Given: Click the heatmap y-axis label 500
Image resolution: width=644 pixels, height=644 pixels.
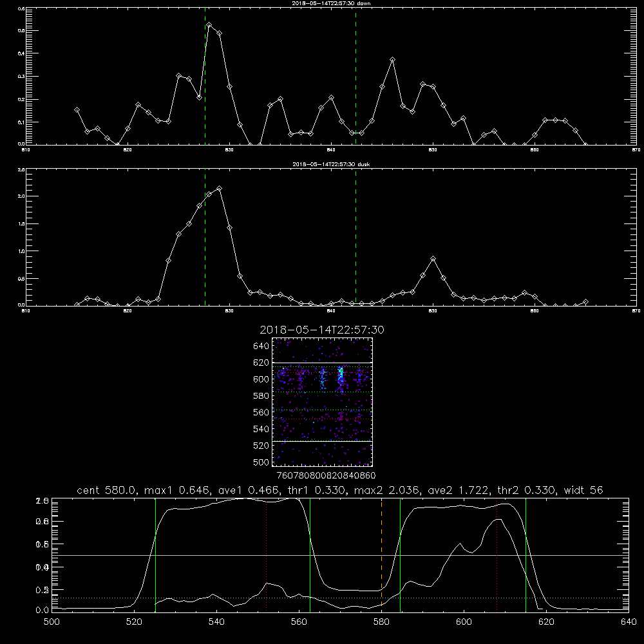Looking at the screenshot, I should [x=261, y=462].
